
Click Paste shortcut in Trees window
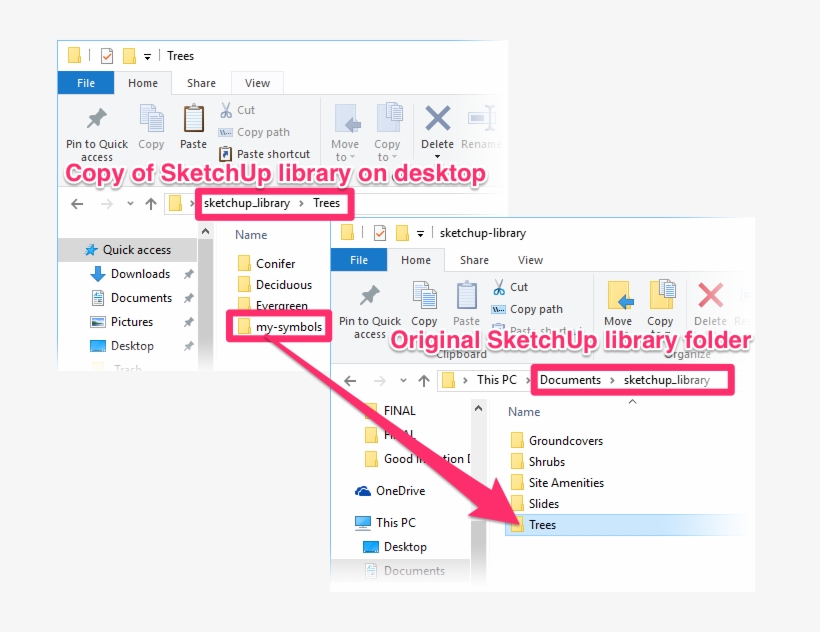click(265, 154)
